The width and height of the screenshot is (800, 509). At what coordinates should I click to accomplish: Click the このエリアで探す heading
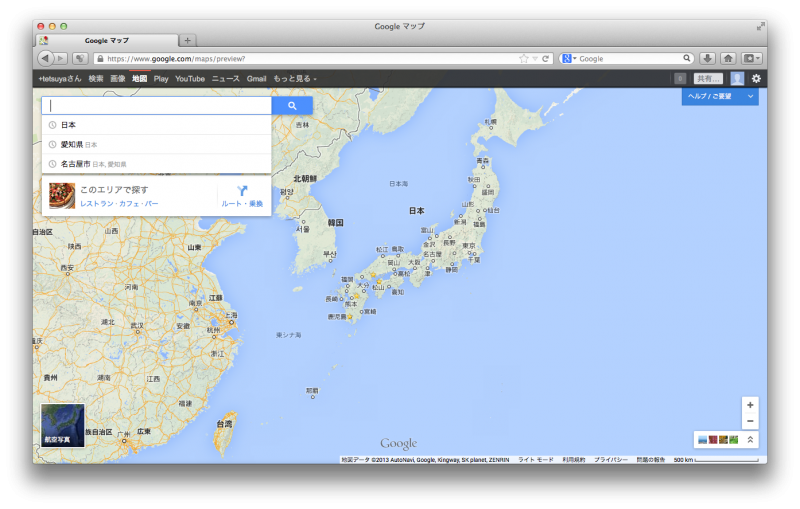tap(114, 190)
